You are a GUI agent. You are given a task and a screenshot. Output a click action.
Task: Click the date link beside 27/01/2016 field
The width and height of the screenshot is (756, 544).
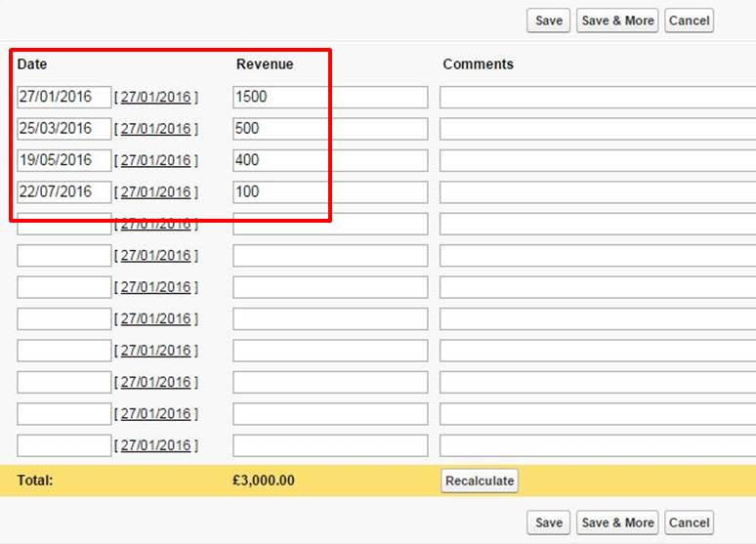coord(156,98)
